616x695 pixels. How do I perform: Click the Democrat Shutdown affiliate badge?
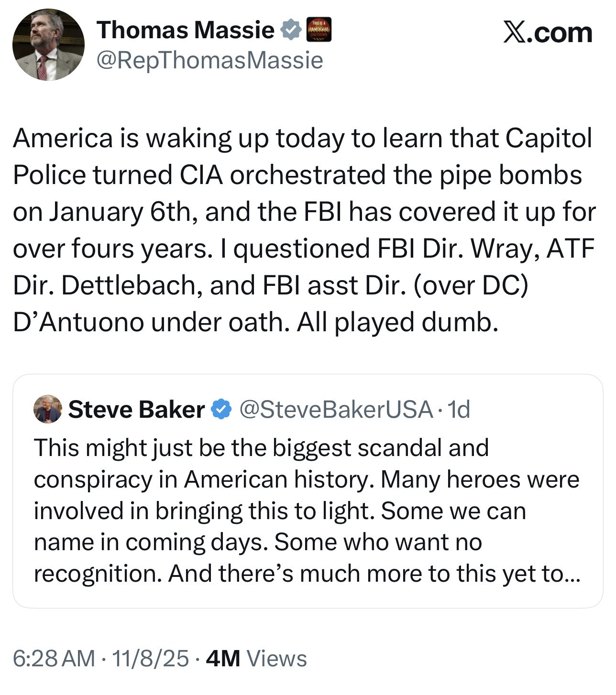coord(318,30)
